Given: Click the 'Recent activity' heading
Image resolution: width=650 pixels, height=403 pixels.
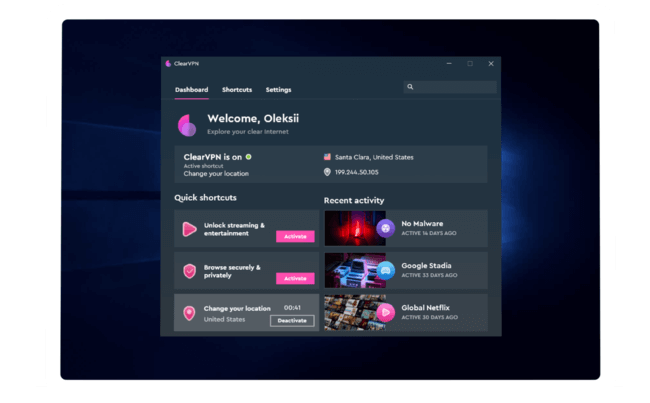Looking at the screenshot, I should click(354, 201).
